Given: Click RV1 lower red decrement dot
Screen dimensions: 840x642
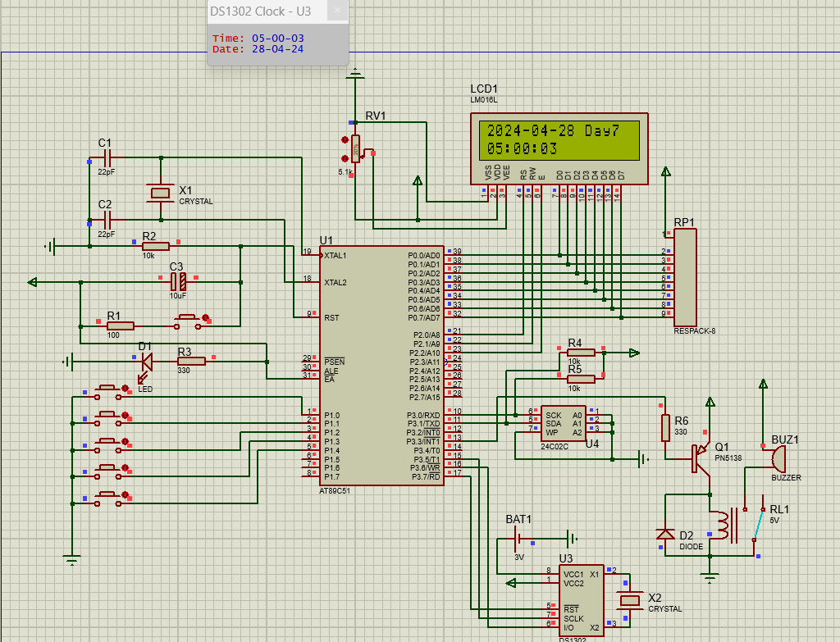Looking at the screenshot, I should tap(345, 158).
